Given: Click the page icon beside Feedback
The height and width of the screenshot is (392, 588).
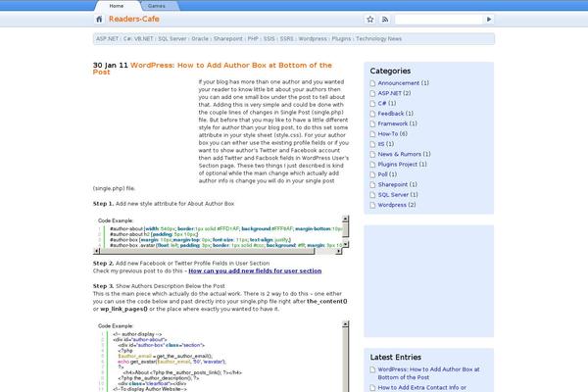Looking at the screenshot, I should click(x=372, y=114).
